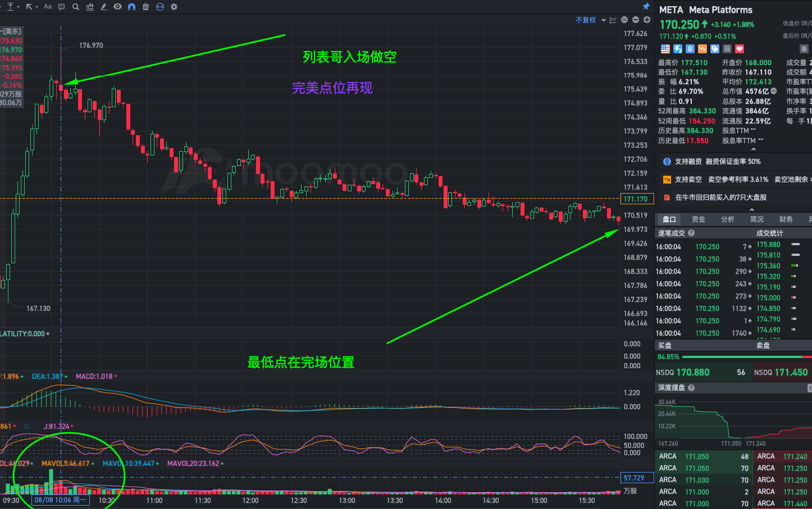
Task: Click the blue tag icon
Action: [715, 49]
